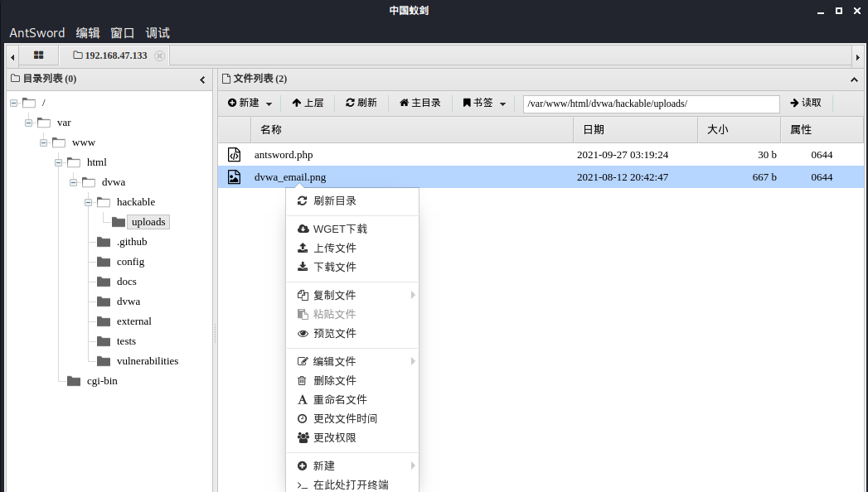The image size is (868, 492).
Task: Select the .github folder icon
Action: (x=104, y=242)
